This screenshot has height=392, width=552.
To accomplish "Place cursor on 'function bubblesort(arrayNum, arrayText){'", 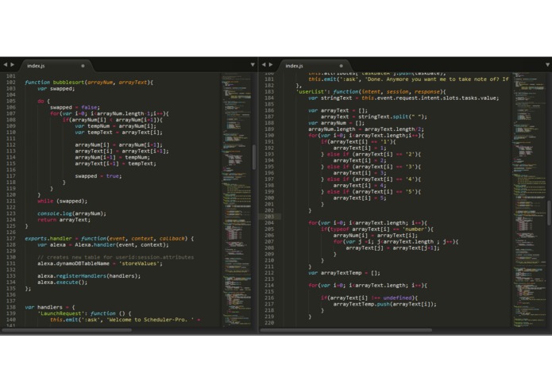I will [89, 83].
